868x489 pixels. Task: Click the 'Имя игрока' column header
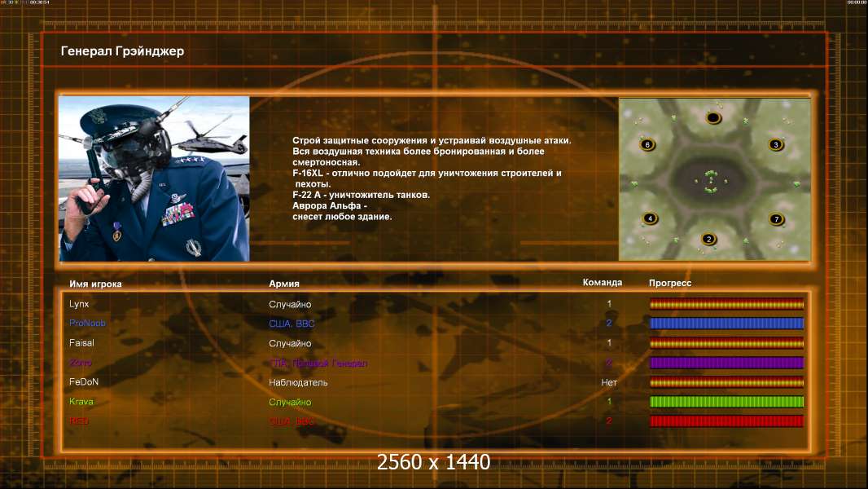pos(95,284)
